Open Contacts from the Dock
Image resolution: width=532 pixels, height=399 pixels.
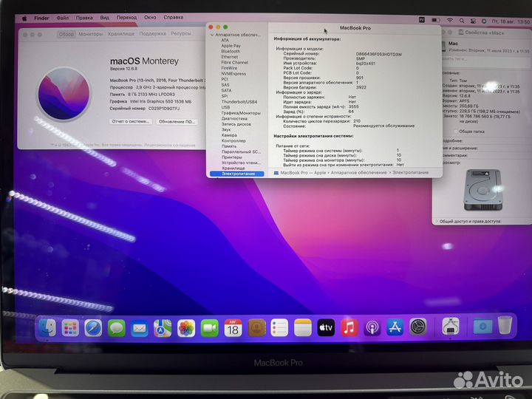click(256, 328)
